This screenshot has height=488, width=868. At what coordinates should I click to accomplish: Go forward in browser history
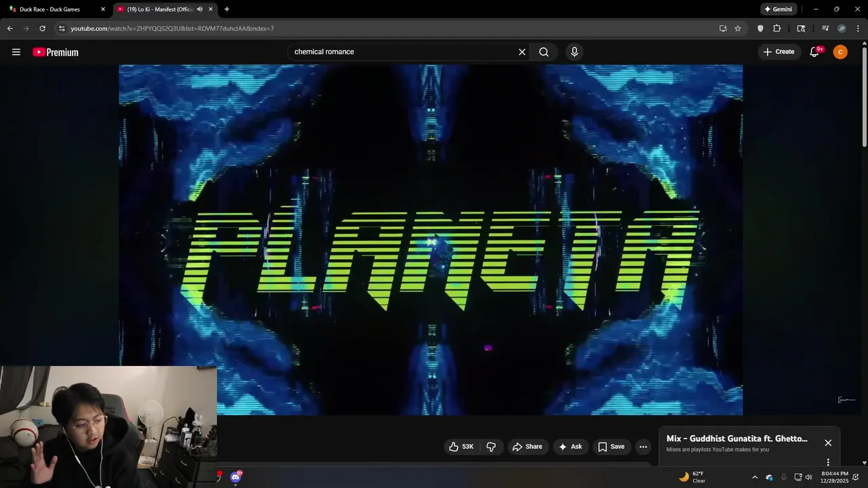tap(26, 28)
